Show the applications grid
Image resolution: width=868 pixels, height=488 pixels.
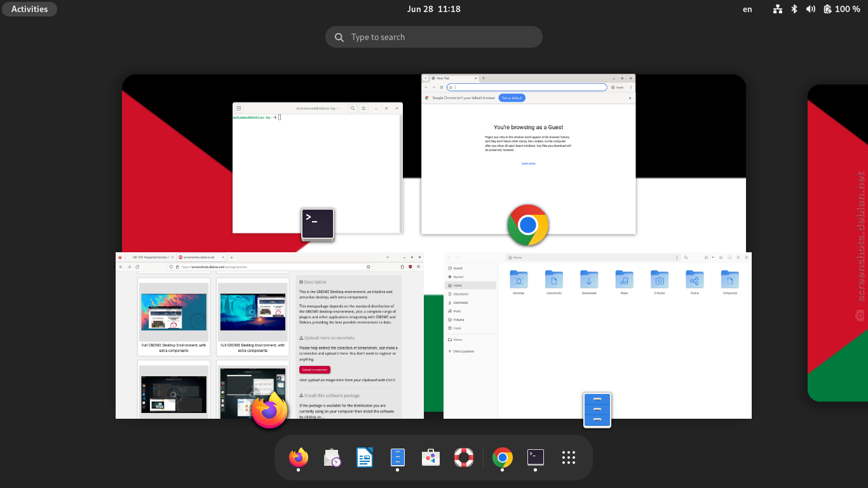click(569, 457)
